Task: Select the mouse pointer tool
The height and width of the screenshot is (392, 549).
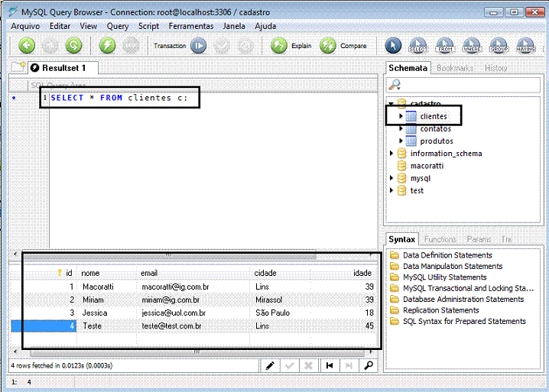Action: coord(393,46)
